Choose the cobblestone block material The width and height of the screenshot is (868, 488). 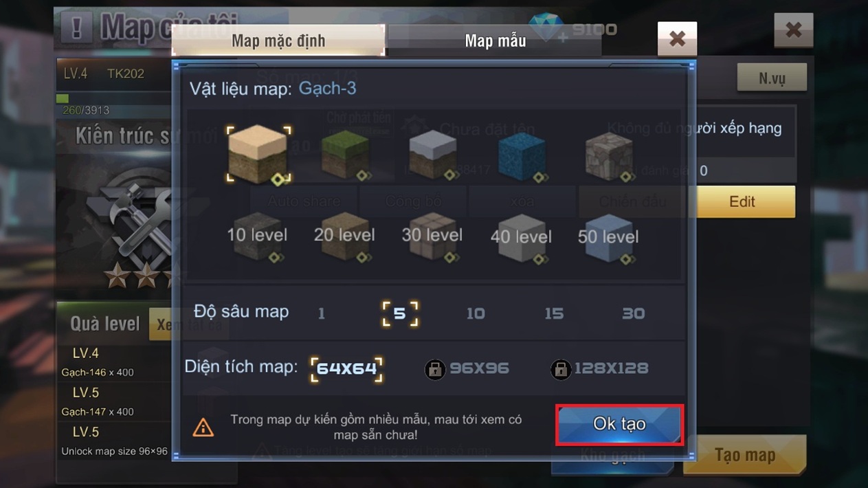pyautogui.click(x=609, y=157)
